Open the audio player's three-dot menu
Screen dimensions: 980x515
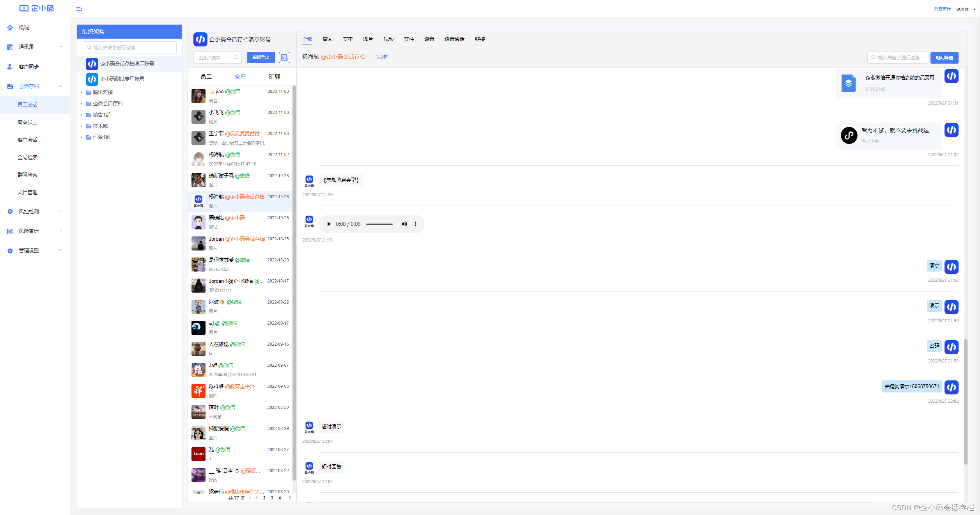click(x=416, y=224)
